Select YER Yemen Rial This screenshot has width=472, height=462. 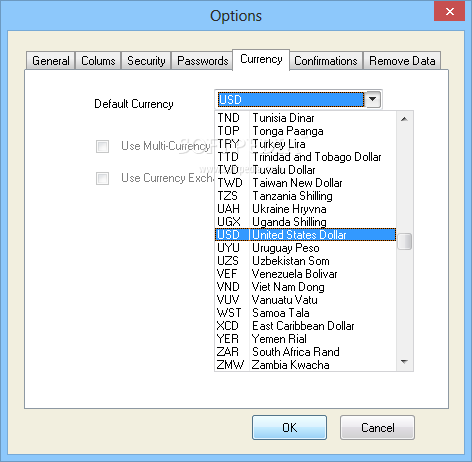[x=305, y=339]
